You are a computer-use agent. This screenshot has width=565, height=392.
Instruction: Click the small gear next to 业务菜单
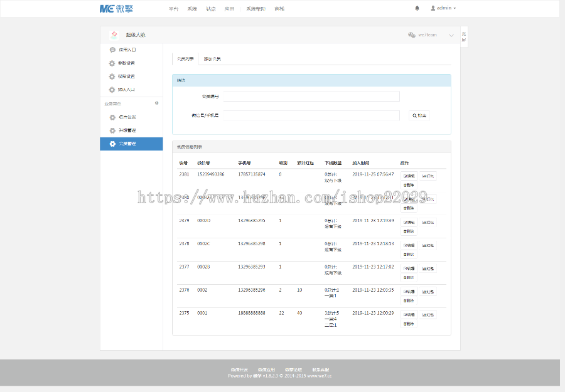(x=157, y=103)
